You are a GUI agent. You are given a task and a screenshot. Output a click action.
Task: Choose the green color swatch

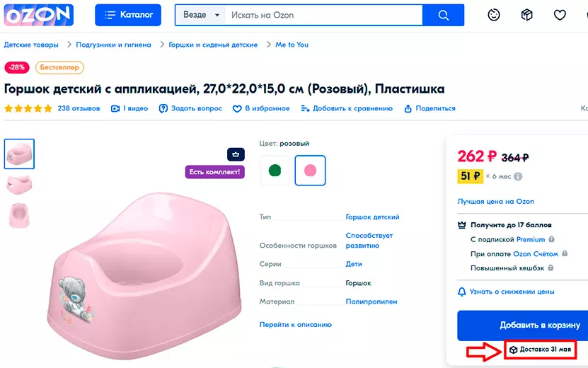tap(275, 171)
